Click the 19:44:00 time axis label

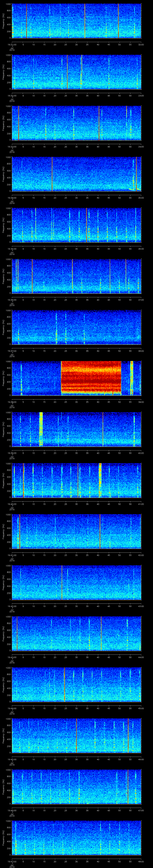12,708
